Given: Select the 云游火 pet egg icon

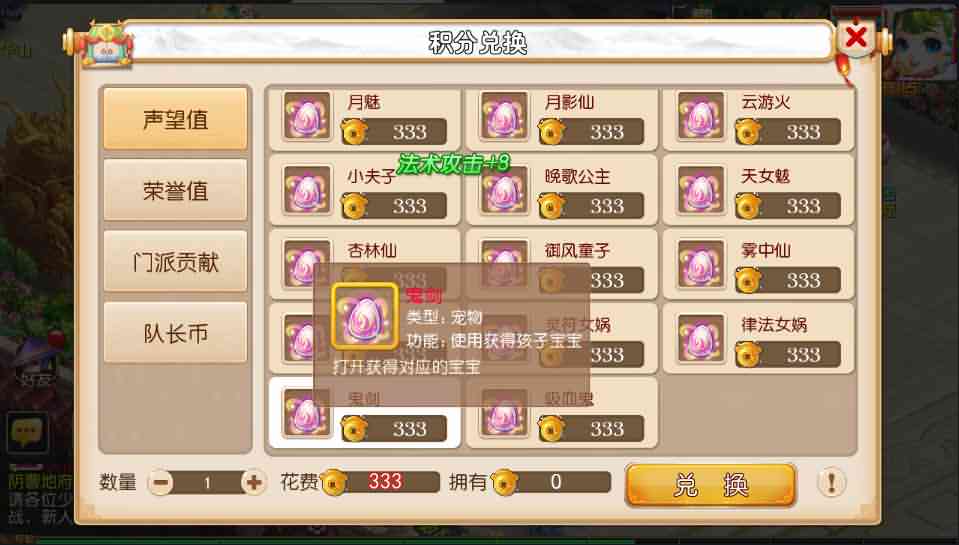Looking at the screenshot, I should [701, 115].
